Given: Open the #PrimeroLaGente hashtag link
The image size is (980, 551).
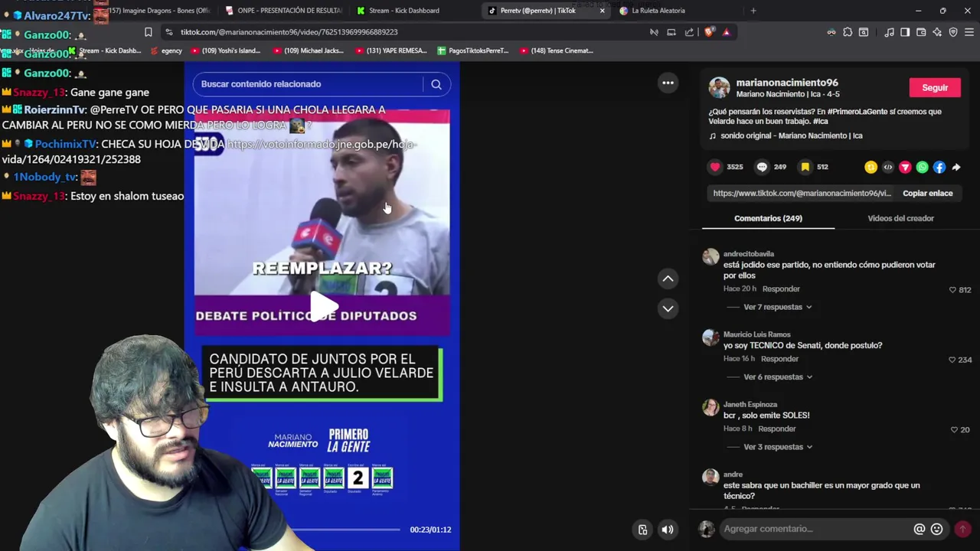Looking at the screenshot, I should [856, 112].
